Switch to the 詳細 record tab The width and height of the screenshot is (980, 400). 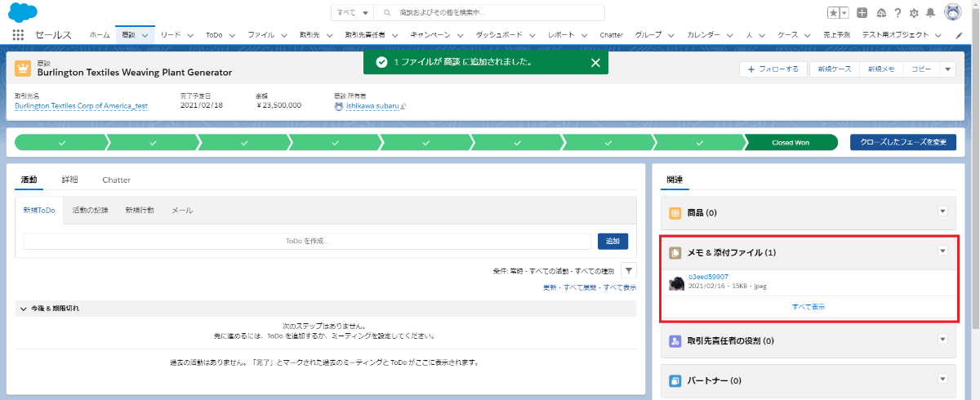(x=69, y=180)
